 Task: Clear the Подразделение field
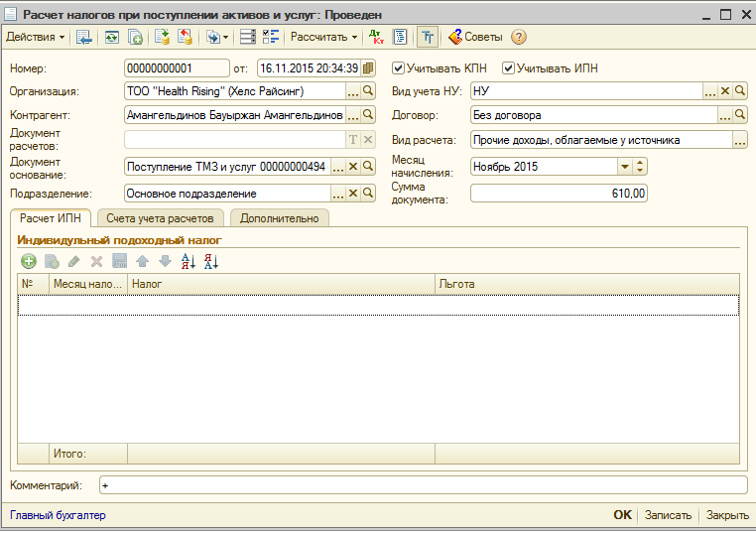[x=353, y=194]
